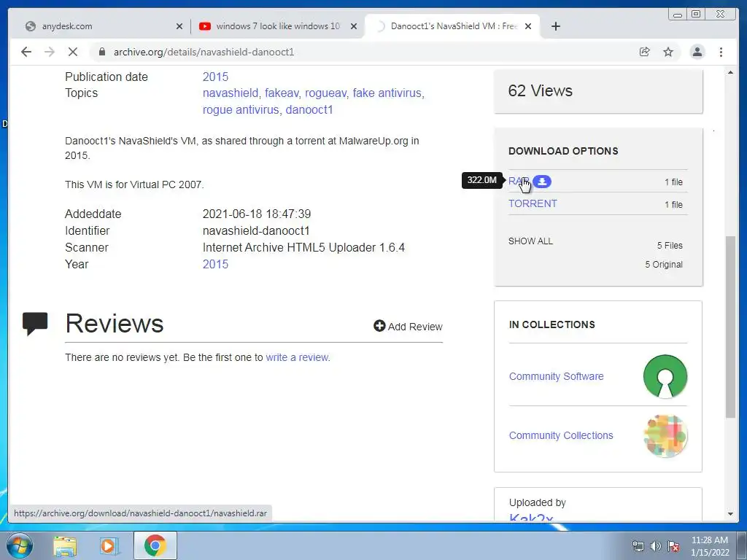Viewport: 747px width, 560px height.
Task: Stop loading the page with X button
Action: tap(73, 52)
